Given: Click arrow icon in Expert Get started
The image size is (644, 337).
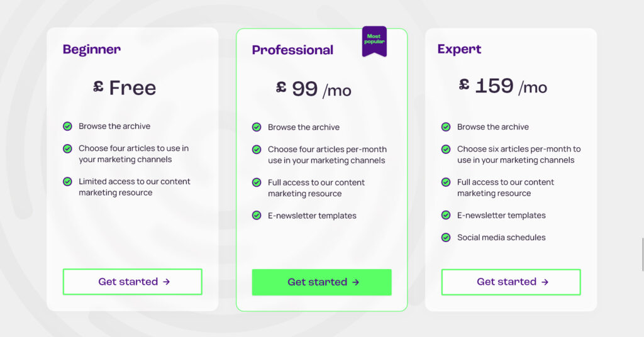Looking at the screenshot, I should pos(545,282).
